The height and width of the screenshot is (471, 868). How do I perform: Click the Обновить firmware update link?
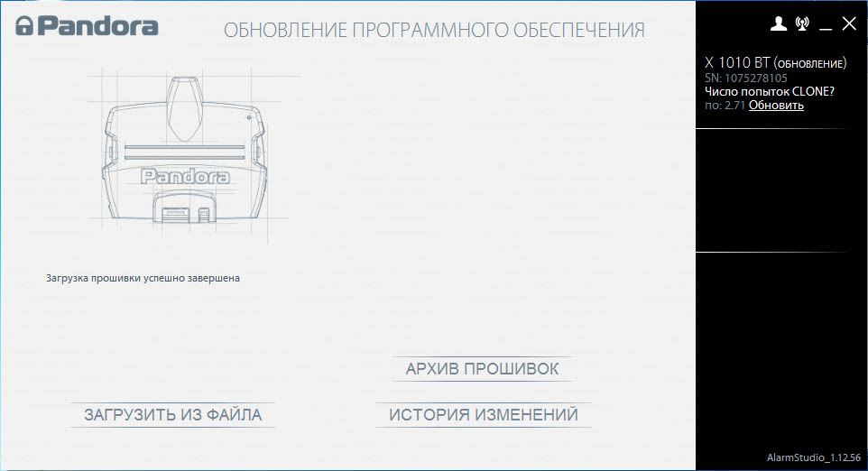coord(776,106)
